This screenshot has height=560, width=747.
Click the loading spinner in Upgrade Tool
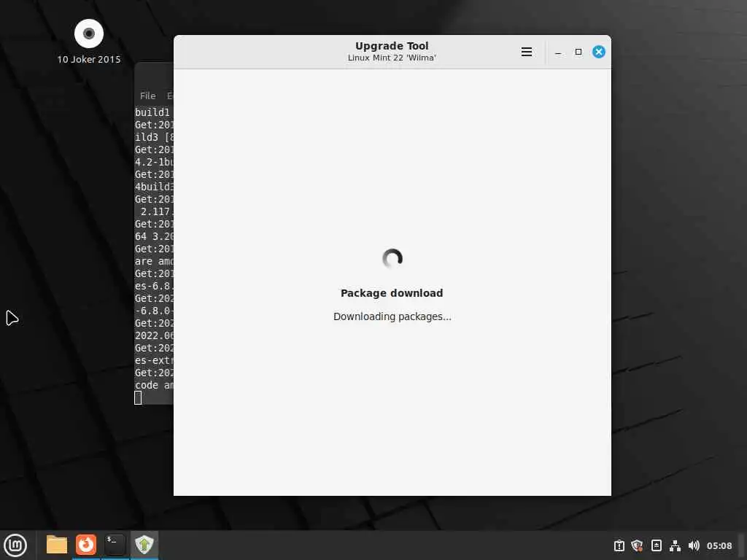point(392,259)
